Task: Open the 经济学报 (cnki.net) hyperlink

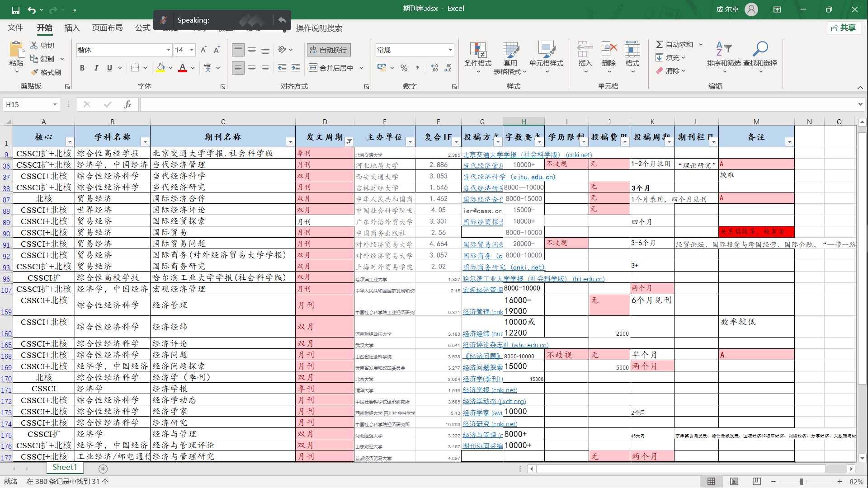Action: [490, 390]
